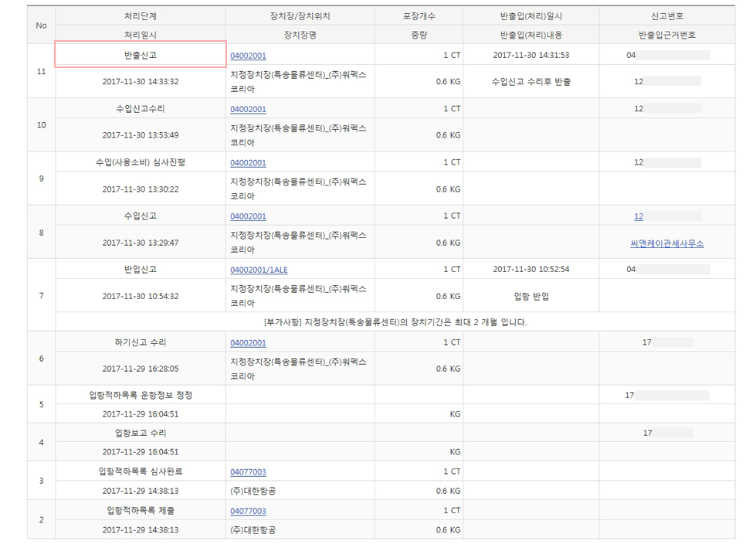The image size is (756, 548).
Task: Select the 입항 반입 content cell
Action: [x=531, y=296]
